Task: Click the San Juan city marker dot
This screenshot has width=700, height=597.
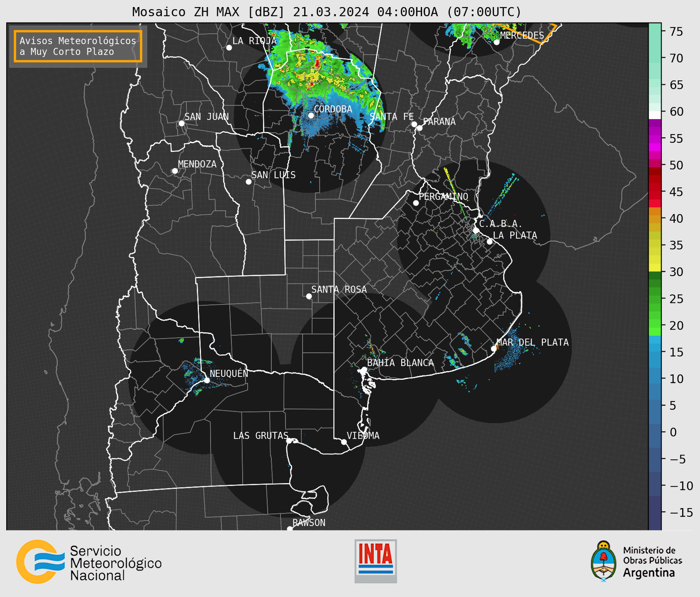Action: click(181, 123)
